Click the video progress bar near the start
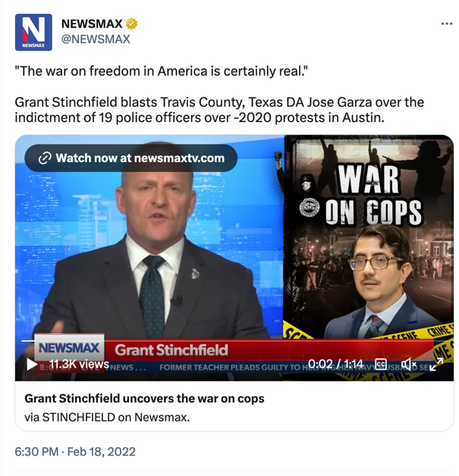Viewport: 459px width, 476px height. [30, 340]
